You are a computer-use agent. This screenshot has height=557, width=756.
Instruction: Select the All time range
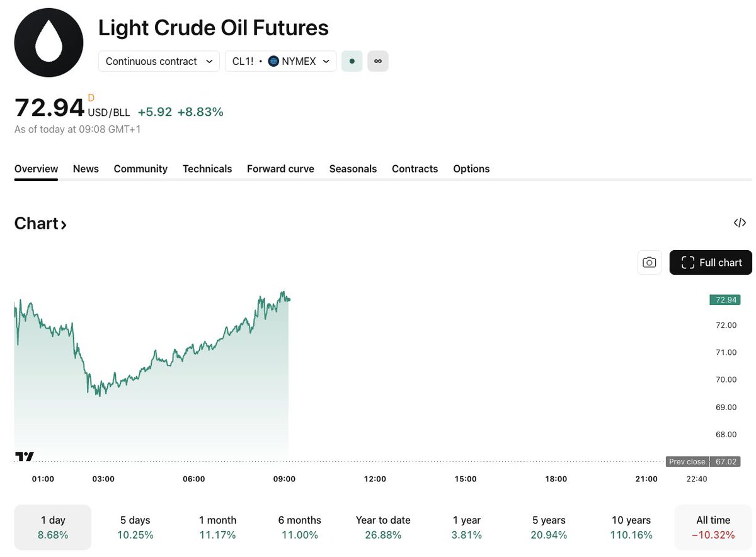pyautogui.click(x=713, y=527)
